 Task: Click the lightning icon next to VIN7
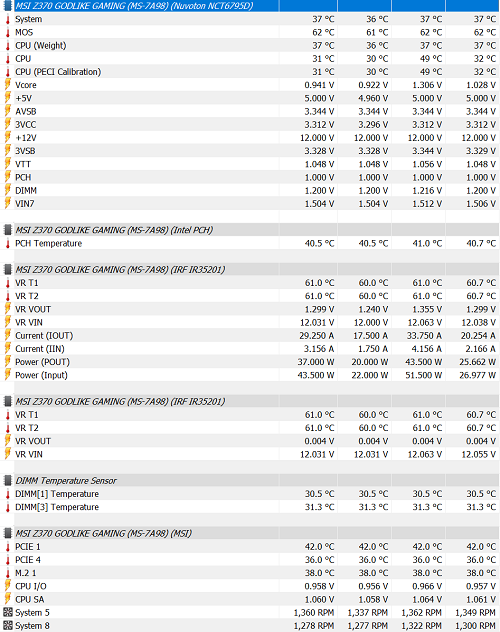pyautogui.click(x=7, y=204)
